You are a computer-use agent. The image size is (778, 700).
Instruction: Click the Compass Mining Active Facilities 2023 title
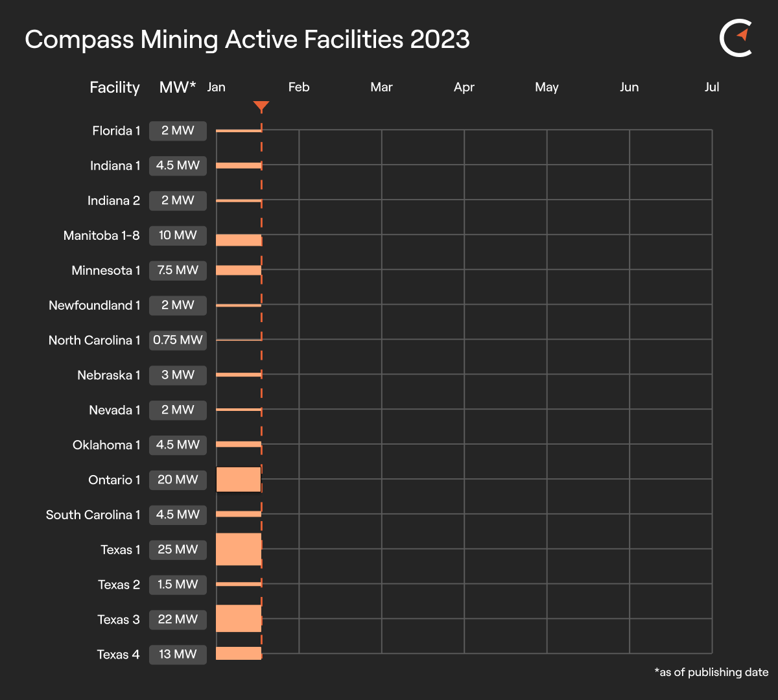tap(247, 40)
